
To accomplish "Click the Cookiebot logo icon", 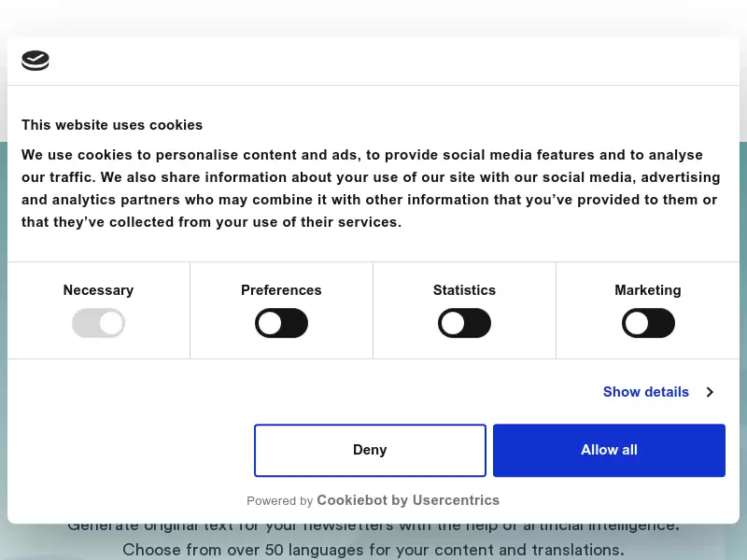I will [35, 61].
